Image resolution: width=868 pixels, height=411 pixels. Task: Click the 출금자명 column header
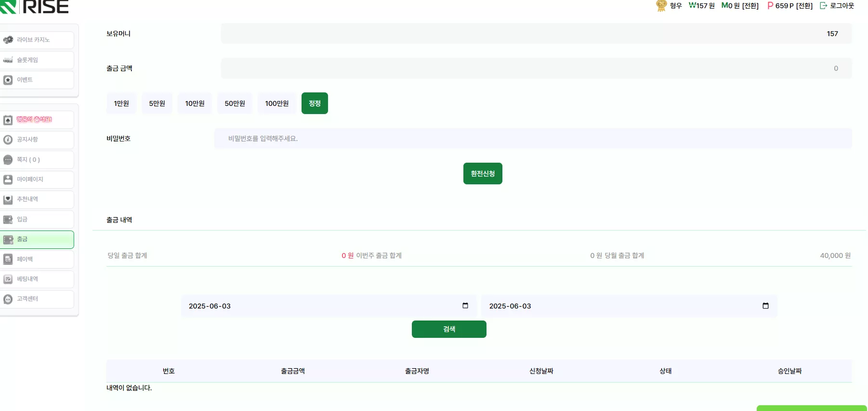417,371
